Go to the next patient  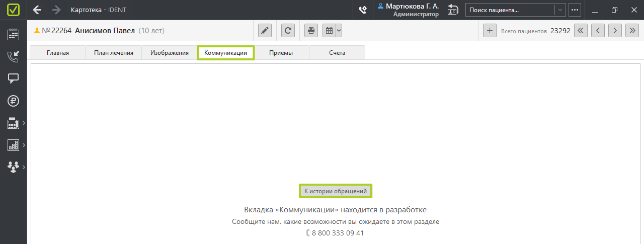615,31
